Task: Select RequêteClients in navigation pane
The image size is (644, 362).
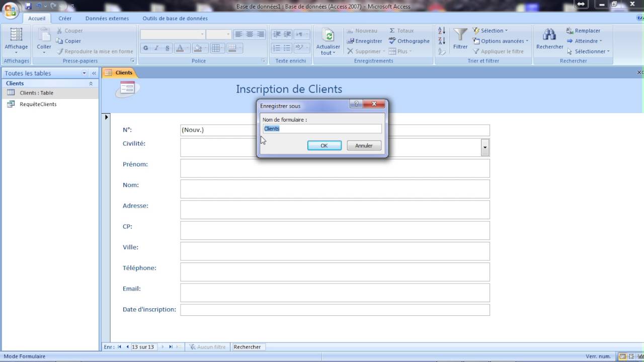Action: [50, 104]
